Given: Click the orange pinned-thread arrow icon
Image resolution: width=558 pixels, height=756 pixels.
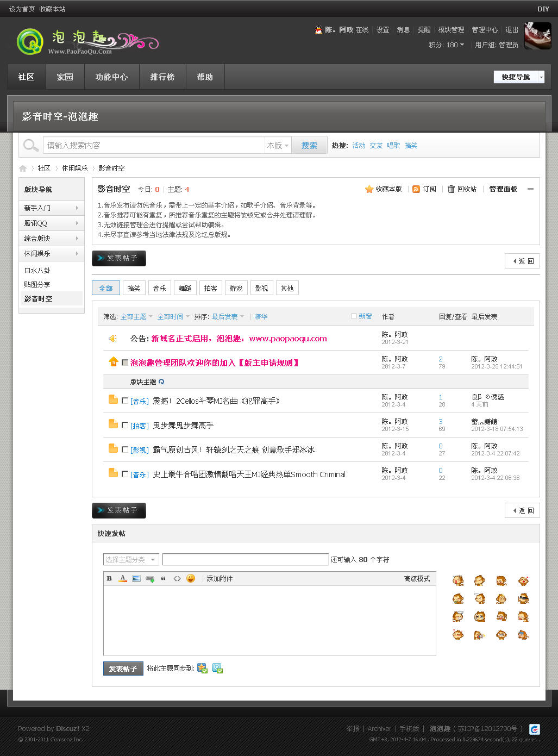Looking at the screenshot, I should [113, 361].
